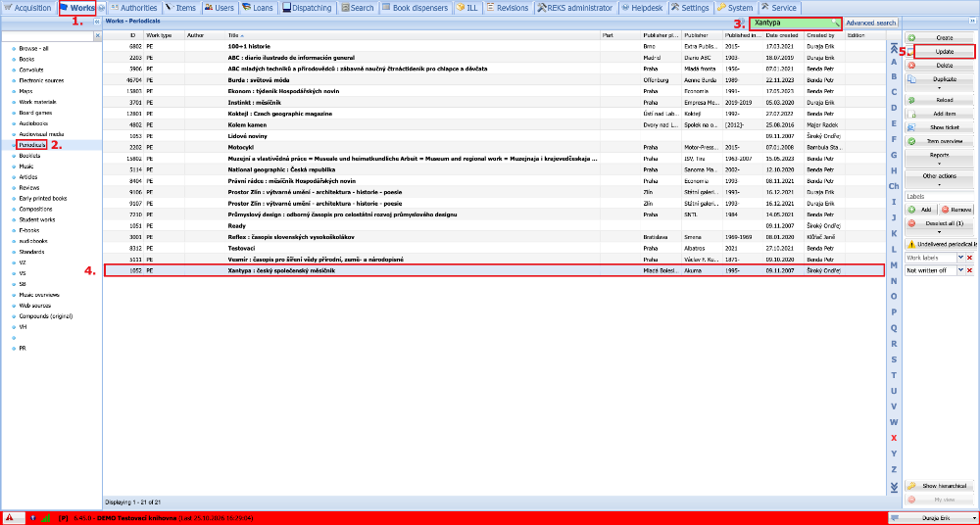The height and width of the screenshot is (525, 980).
Task: Switch to the Book dispensers tab
Action: [x=415, y=8]
